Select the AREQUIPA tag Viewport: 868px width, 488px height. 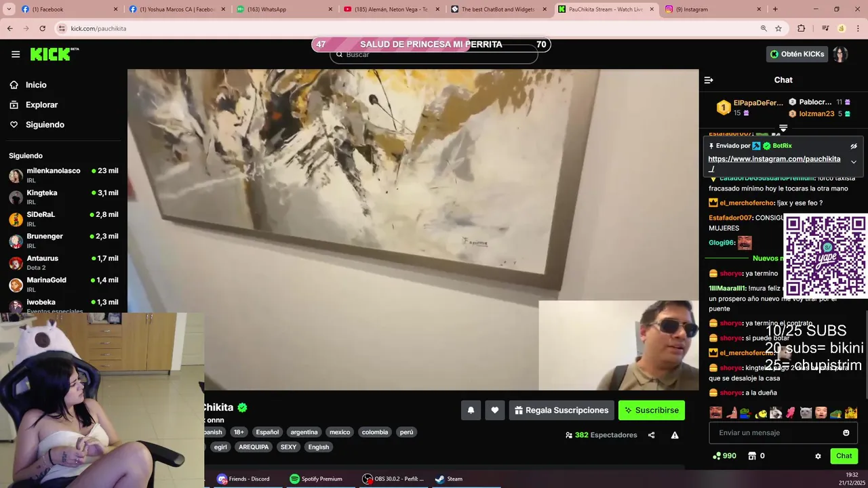pyautogui.click(x=254, y=447)
